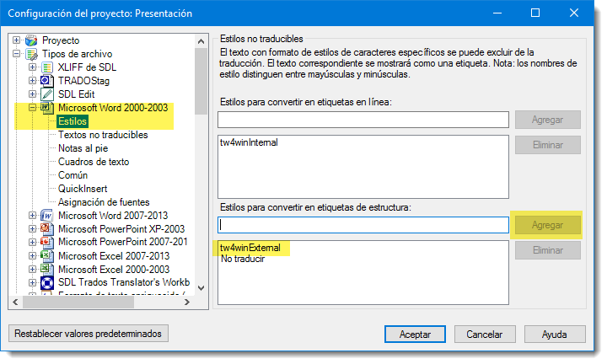Click the Excel 2007-2013 icon
The image size is (607, 364).
click(47, 255)
